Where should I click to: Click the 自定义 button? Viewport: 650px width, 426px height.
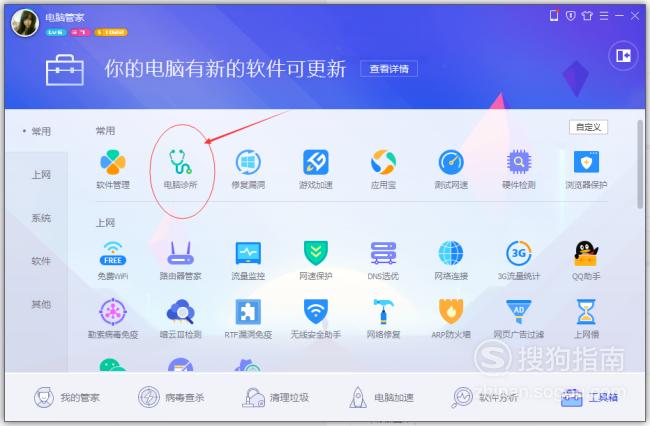coord(588,127)
